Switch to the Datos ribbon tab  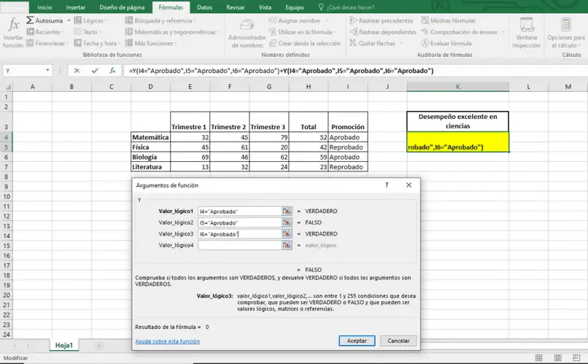(205, 7)
